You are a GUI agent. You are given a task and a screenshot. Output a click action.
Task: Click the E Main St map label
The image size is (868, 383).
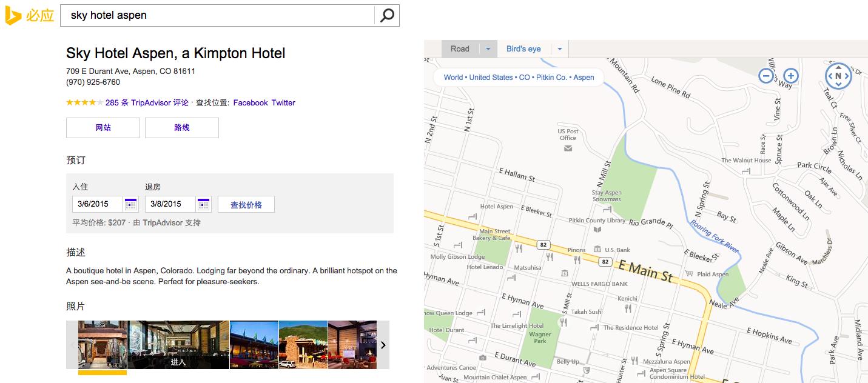[645, 270]
